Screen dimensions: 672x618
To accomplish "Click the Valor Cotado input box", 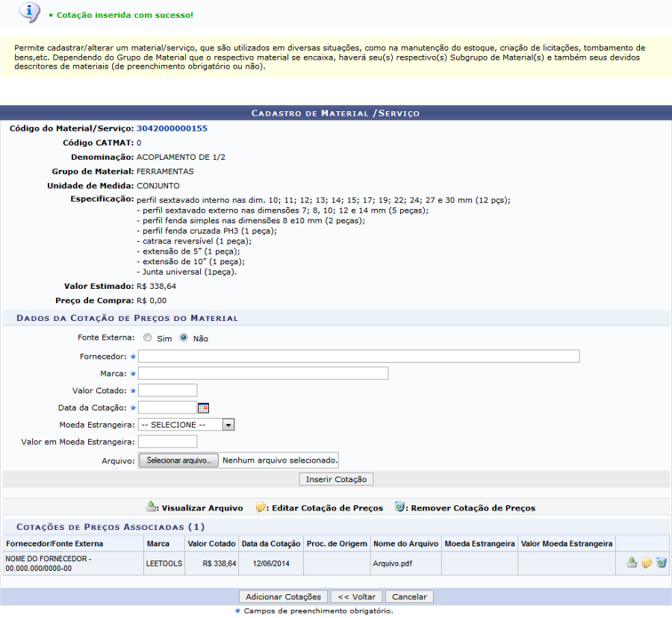I will coord(168,390).
